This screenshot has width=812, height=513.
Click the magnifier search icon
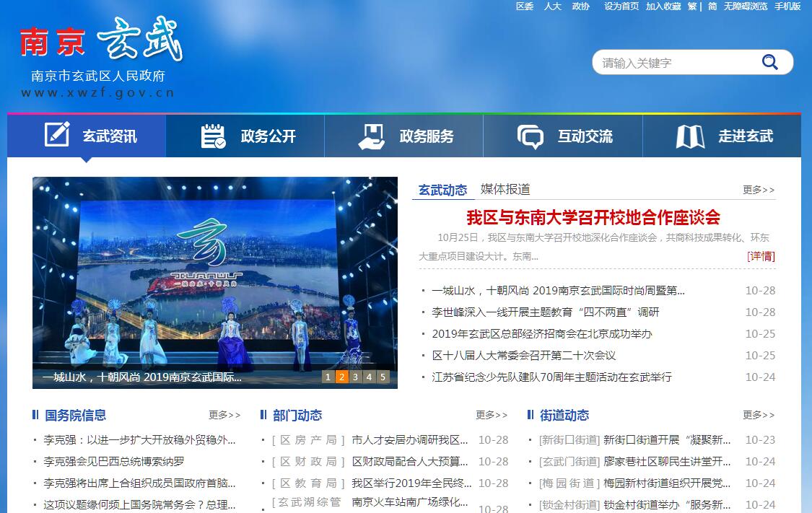click(x=769, y=62)
